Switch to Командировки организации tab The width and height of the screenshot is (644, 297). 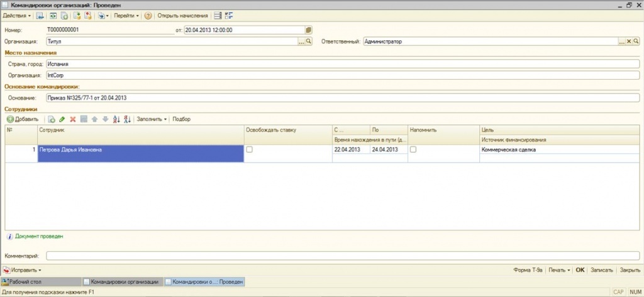pos(123,283)
